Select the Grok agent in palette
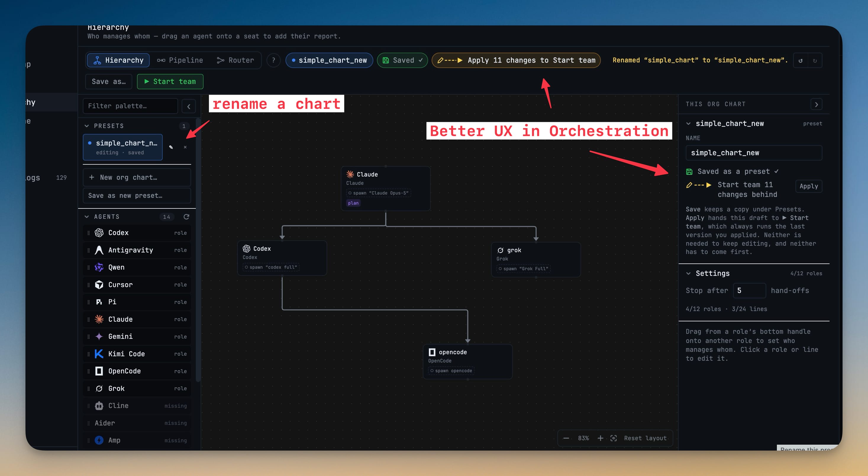 [x=137, y=388]
